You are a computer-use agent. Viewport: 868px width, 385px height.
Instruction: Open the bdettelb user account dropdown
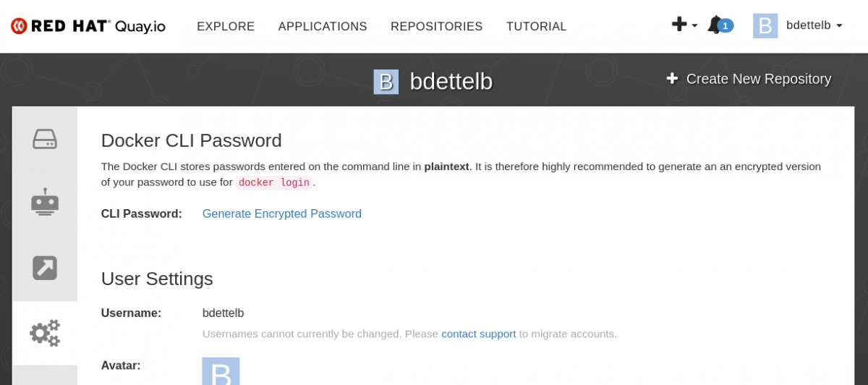coord(814,25)
